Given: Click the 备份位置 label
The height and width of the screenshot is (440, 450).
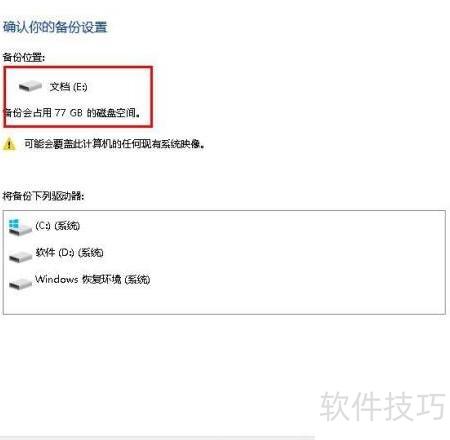Looking at the screenshot, I should (24, 57).
